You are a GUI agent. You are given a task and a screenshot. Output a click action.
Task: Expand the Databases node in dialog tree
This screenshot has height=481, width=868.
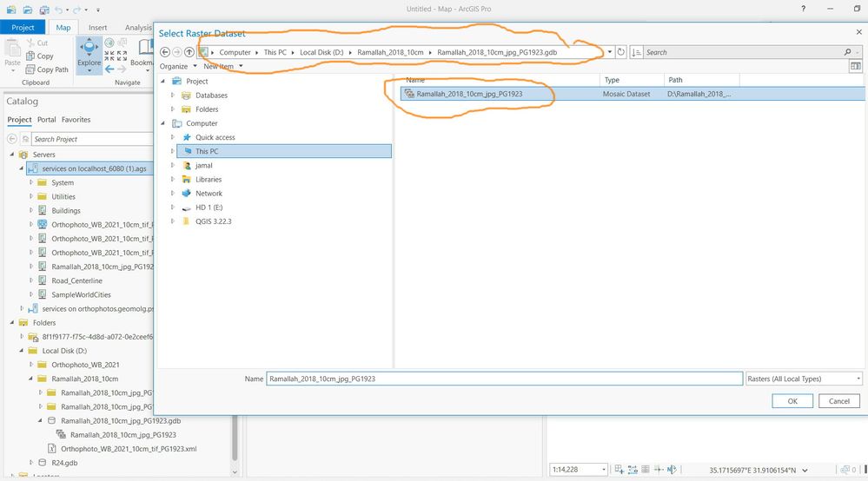(x=172, y=96)
